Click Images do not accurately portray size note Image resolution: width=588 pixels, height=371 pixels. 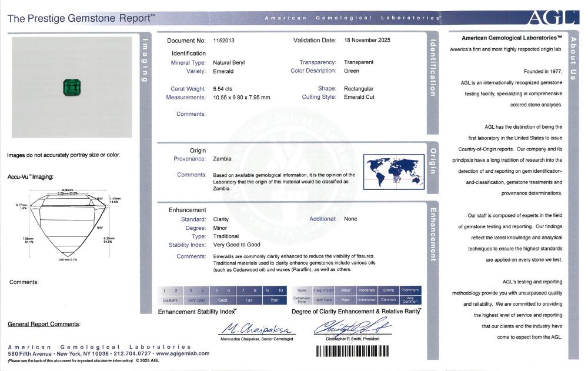click(64, 155)
